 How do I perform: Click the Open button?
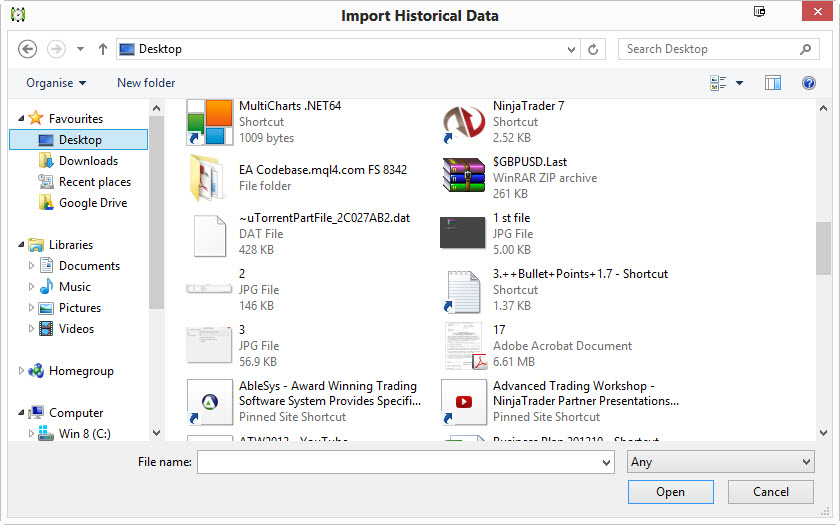pos(670,492)
